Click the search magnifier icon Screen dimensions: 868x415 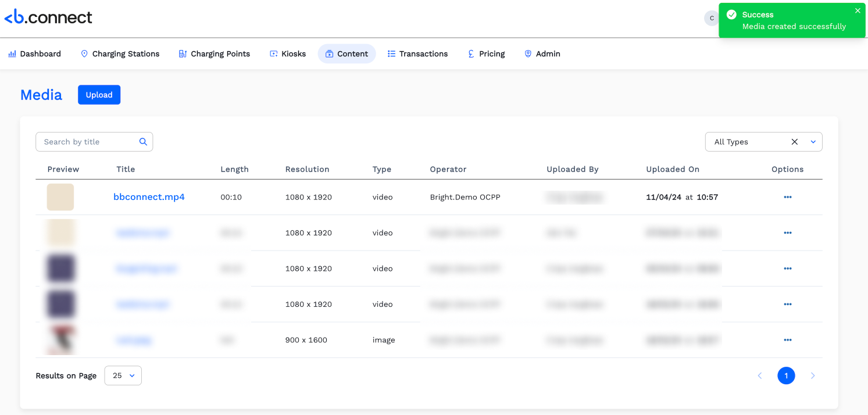[x=143, y=142]
